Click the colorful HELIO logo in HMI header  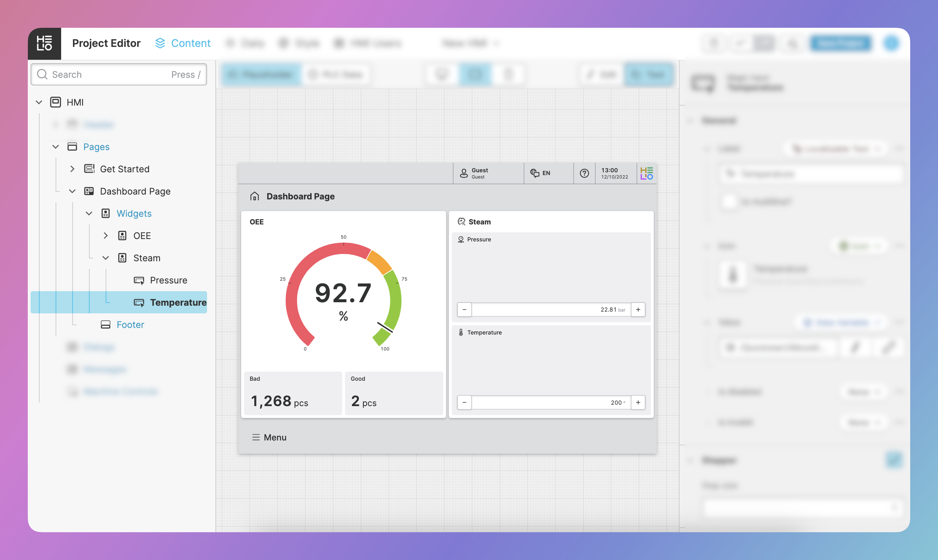tap(646, 173)
